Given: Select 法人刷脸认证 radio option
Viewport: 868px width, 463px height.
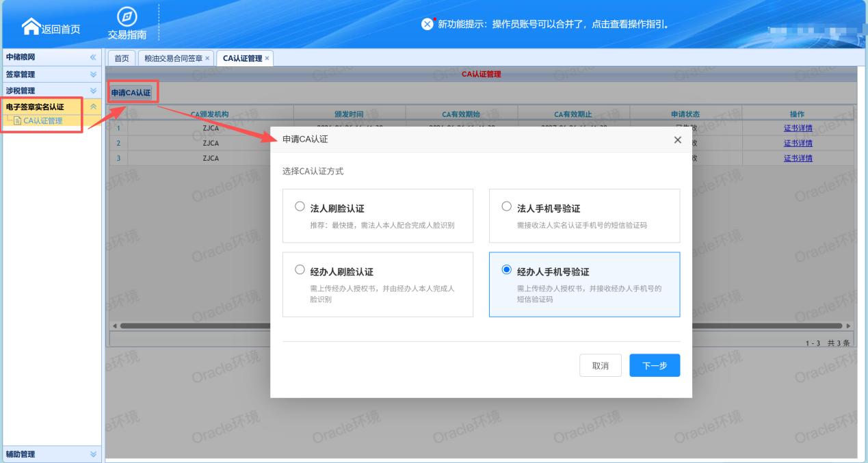Looking at the screenshot, I should 300,207.
